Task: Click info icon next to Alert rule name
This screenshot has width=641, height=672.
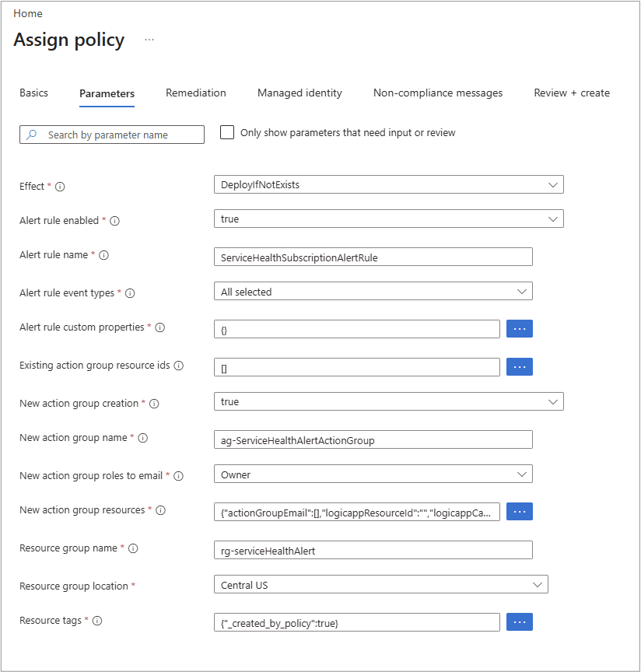Action: point(103,255)
